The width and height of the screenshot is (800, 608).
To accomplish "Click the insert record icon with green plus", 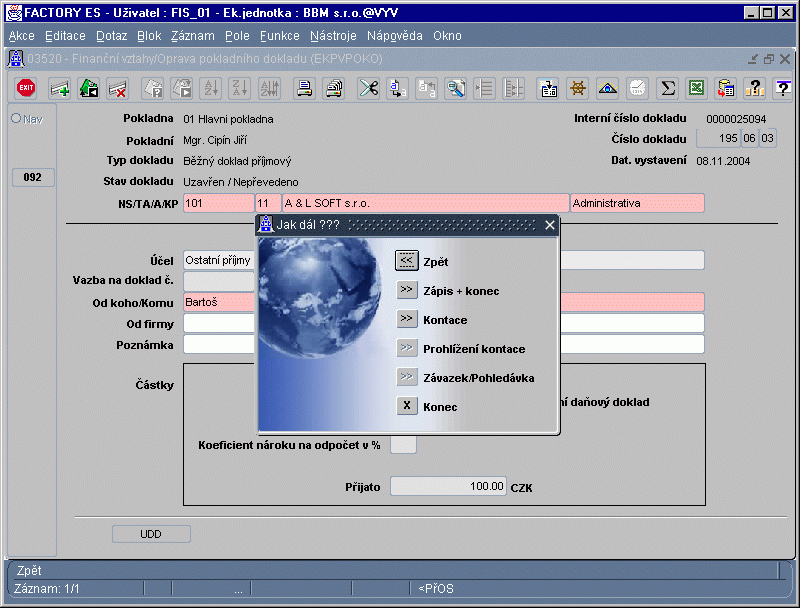I will tap(60, 88).
